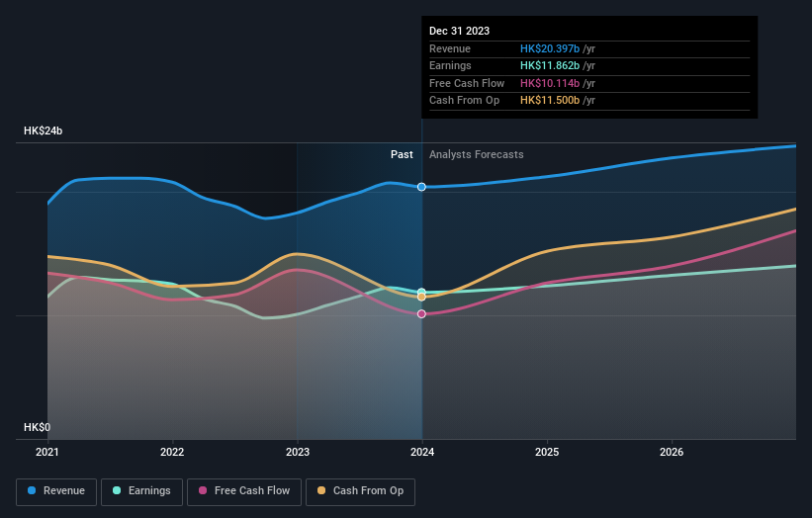The width and height of the screenshot is (812, 518).
Task: Click the blue Revenue data point marker
Action: click(421, 187)
